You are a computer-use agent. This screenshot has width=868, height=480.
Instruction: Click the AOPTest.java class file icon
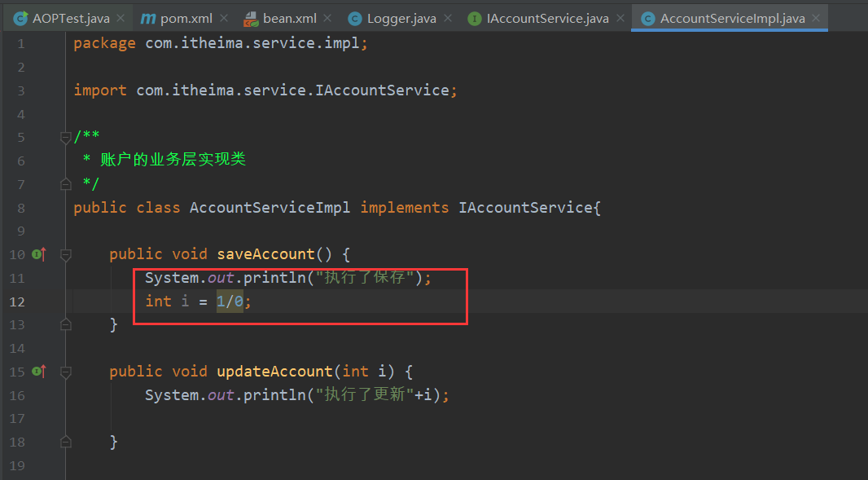click(x=20, y=18)
